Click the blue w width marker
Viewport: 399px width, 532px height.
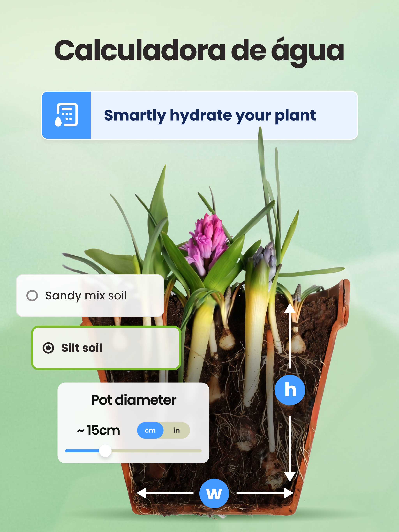tap(214, 493)
